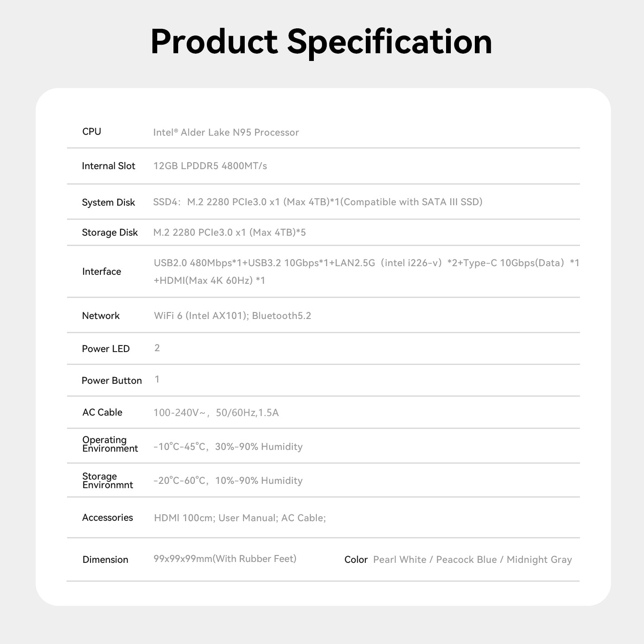Click the CPU row label

(91, 132)
